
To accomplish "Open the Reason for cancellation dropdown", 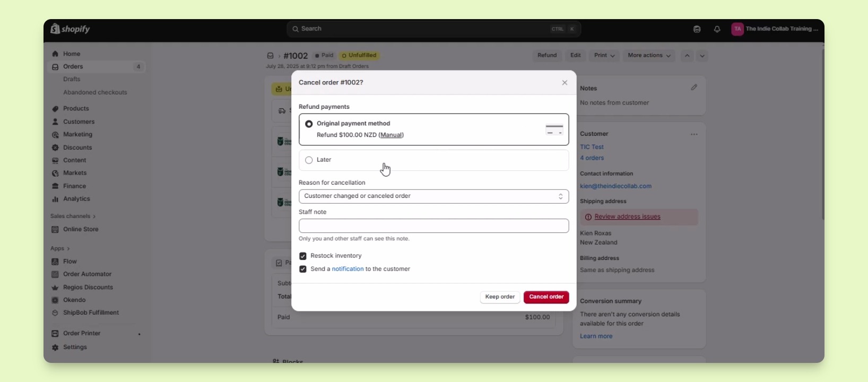I will click(433, 196).
